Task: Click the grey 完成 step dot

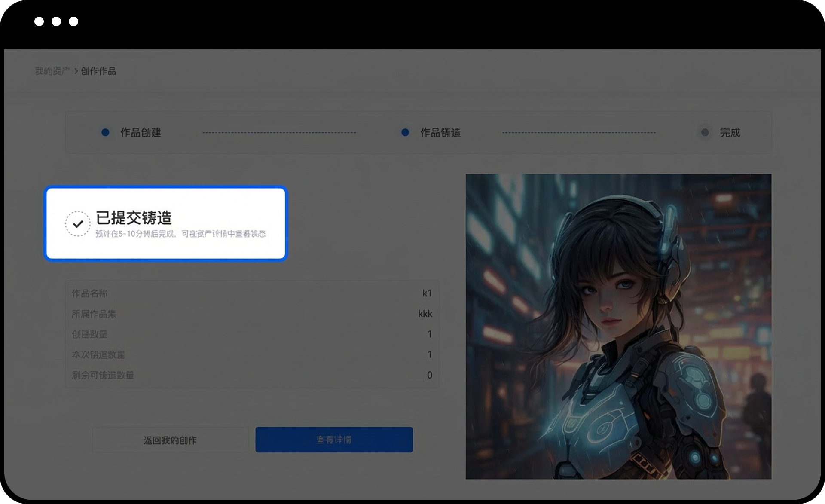Action: (705, 132)
